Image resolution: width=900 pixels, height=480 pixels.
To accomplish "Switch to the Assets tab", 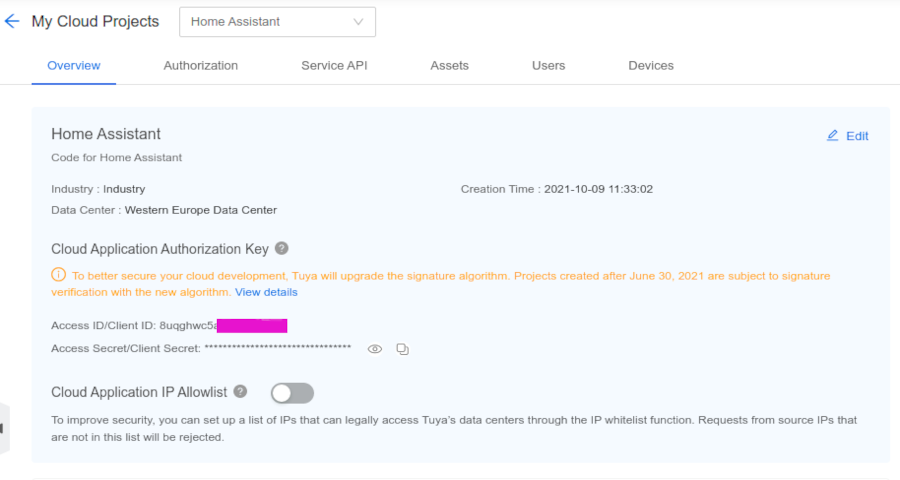I will point(449,65).
